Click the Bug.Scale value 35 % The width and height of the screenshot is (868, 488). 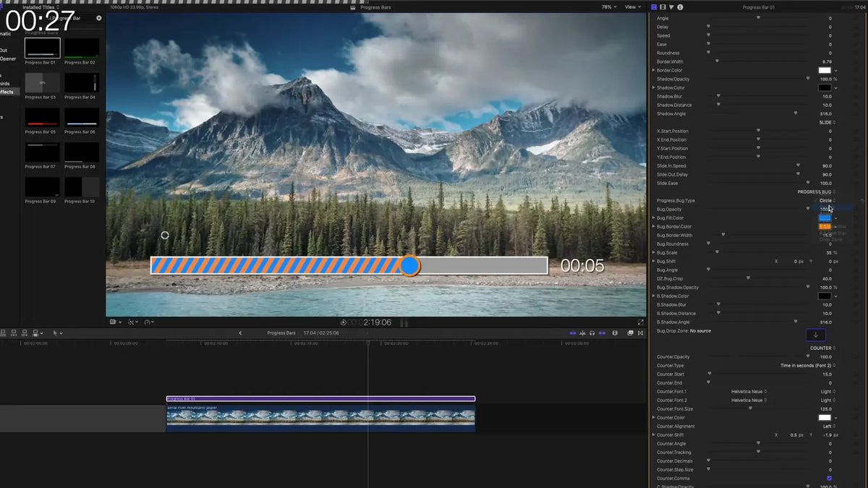[x=831, y=252]
